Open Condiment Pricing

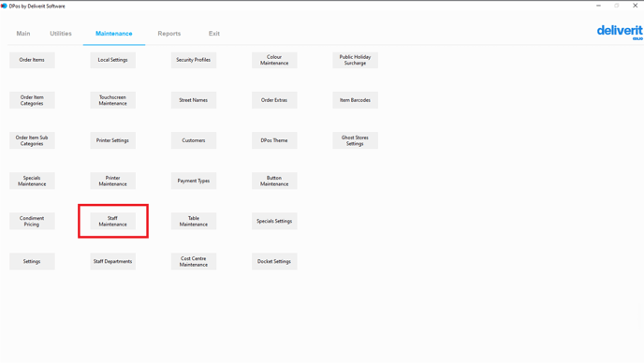[32, 222]
